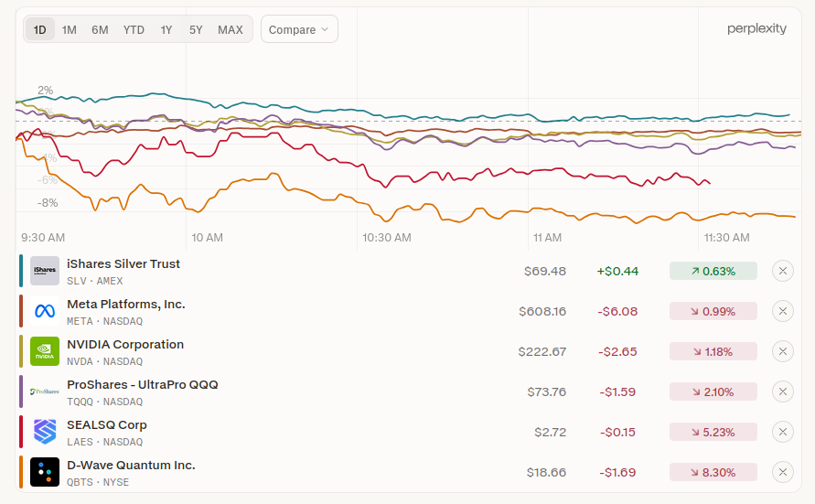Remove ProShares UltraPro QQQ from comparison
This screenshot has width=815, height=504.
[783, 391]
